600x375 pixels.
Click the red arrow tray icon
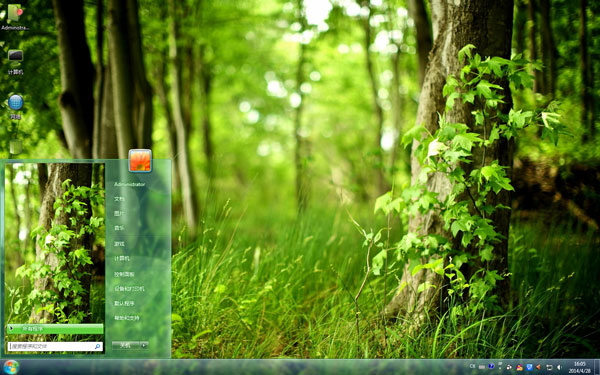tap(538, 367)
